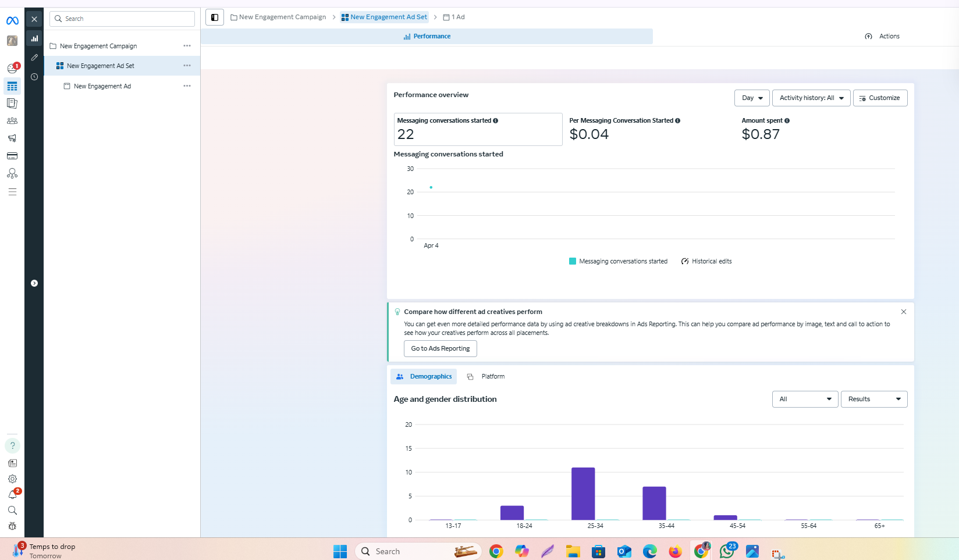Open the Meta logo home link
The image size is (959, 560).
click(12, 20)
